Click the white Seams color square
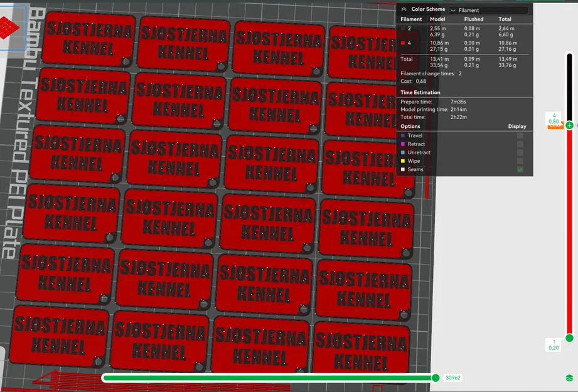 (403, 169)
